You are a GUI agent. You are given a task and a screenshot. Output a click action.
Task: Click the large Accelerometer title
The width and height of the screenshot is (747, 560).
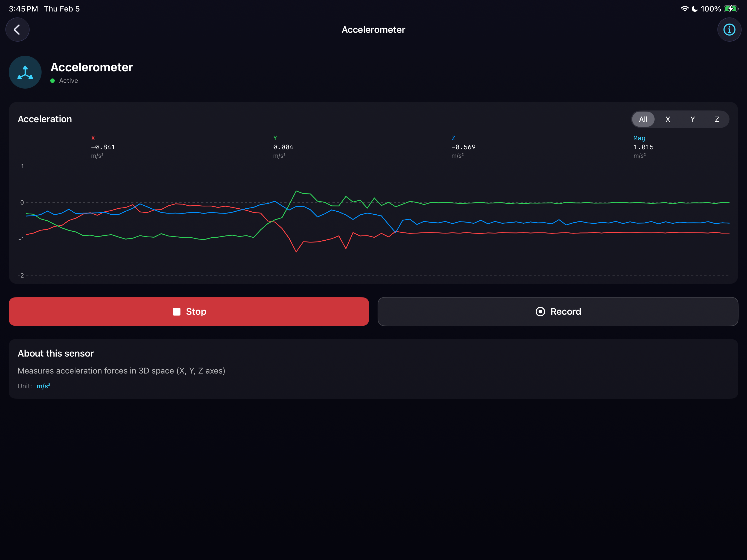pyautogui.click(x=92, y=67)
